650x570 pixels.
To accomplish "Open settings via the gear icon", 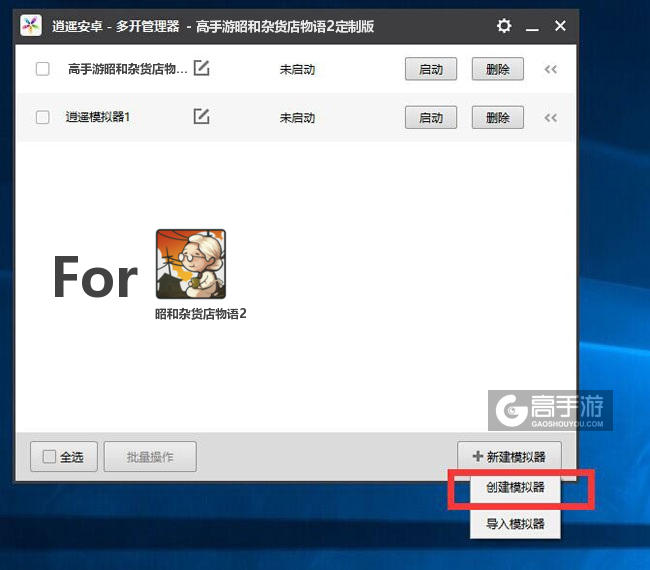I will point(504,26).
